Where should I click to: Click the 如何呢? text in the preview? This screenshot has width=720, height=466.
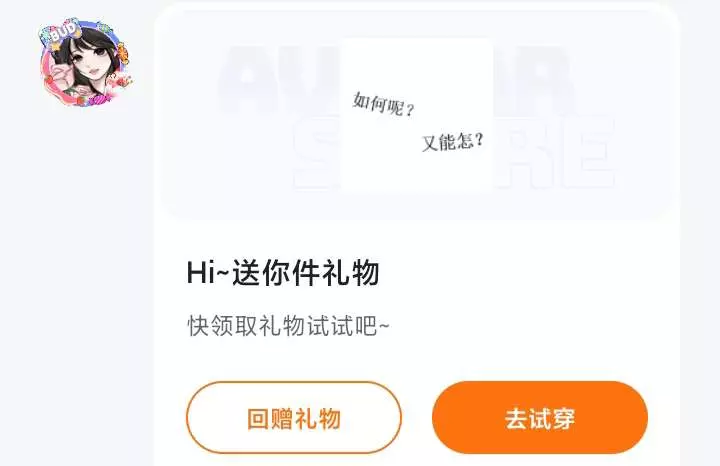point(383,104)
